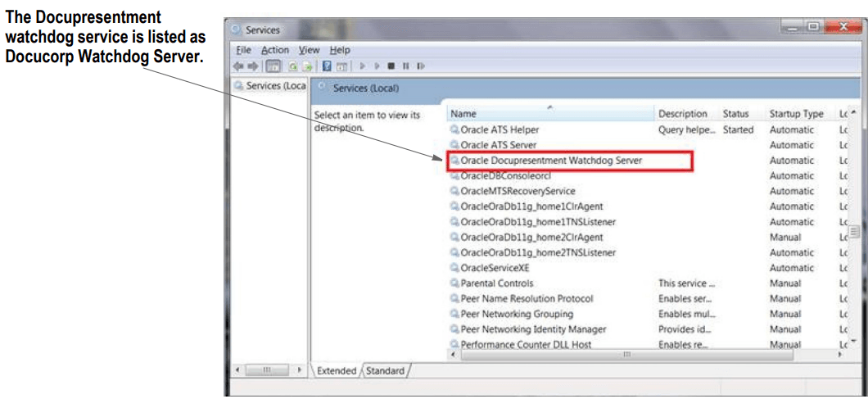Click the Show/Hide Action Pane toolbar icon
The width and height of the screenshot is (868, 399).
pos(341,66)
